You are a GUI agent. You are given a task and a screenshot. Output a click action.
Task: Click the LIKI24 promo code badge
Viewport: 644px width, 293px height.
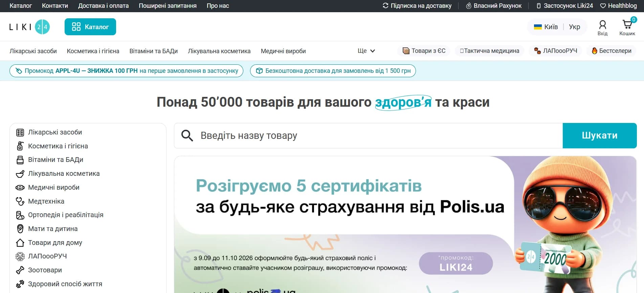click(456, 263)
